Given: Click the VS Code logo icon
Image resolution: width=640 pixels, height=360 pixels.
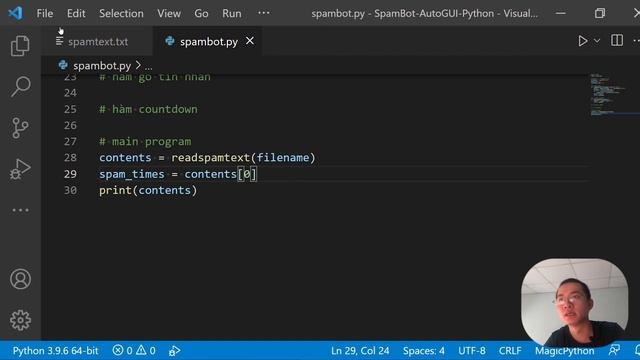Looking at the screenshot, I should [15, 13].
